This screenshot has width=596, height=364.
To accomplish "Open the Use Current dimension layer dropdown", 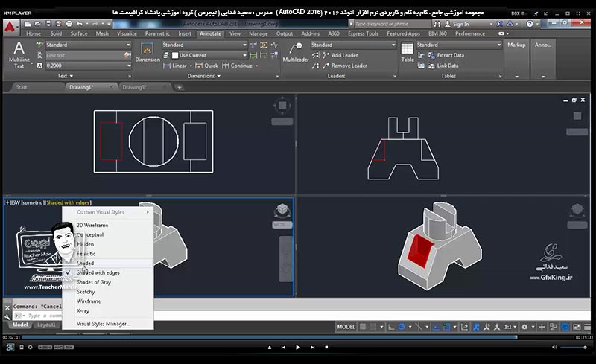I will 209,56.
